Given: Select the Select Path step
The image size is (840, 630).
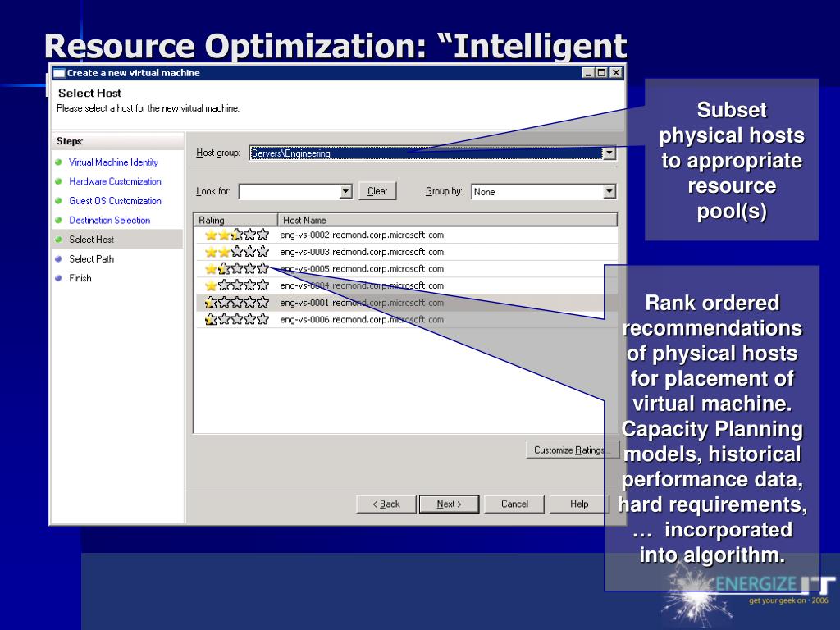Looking at the screenshot, I should (x=92, y=258).
